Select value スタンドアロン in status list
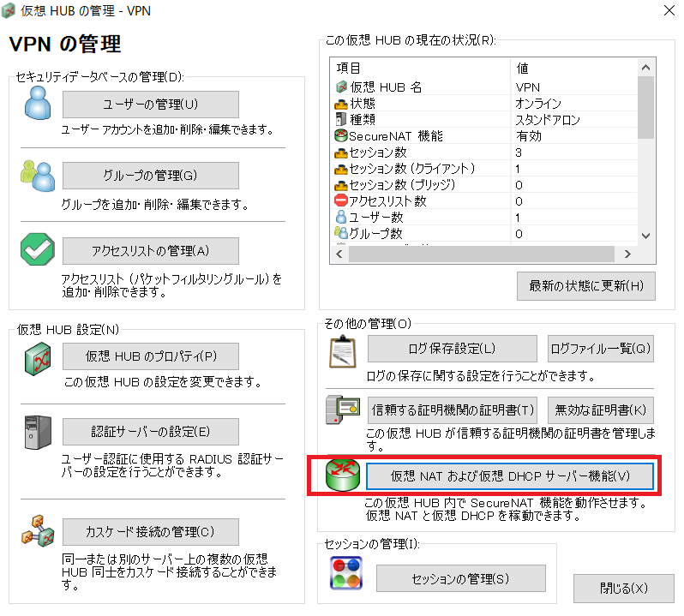The width and height of the screenshot is (684, 616). 548,120
